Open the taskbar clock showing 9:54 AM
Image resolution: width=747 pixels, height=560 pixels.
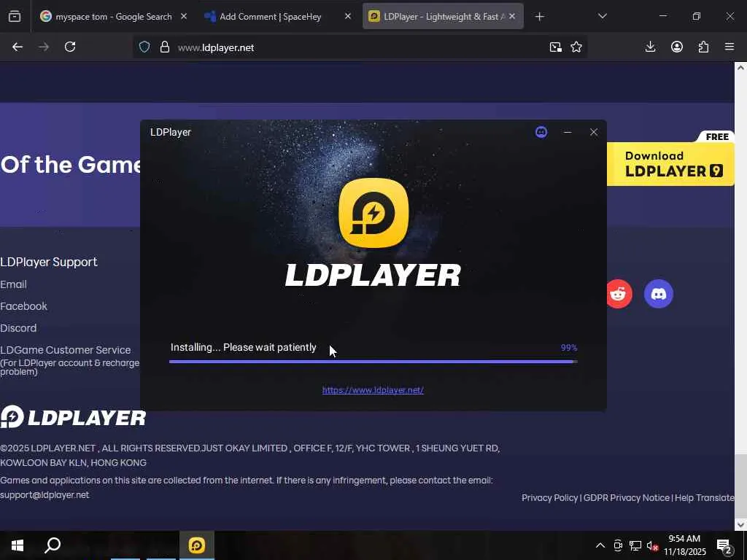684,545
